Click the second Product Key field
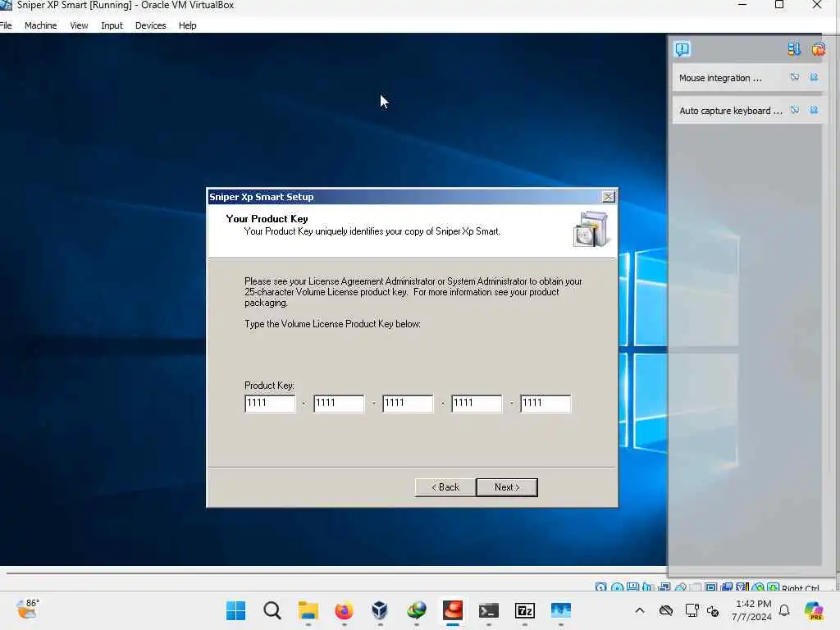Image resolution: width=840 pixels, height=630 pixels. 339,404
